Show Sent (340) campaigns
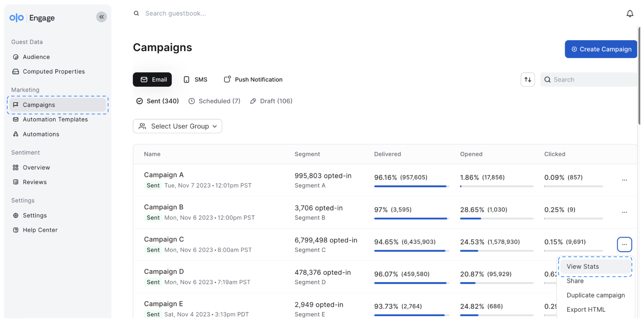This screenshot has width=644, height=323. (157, 101)
